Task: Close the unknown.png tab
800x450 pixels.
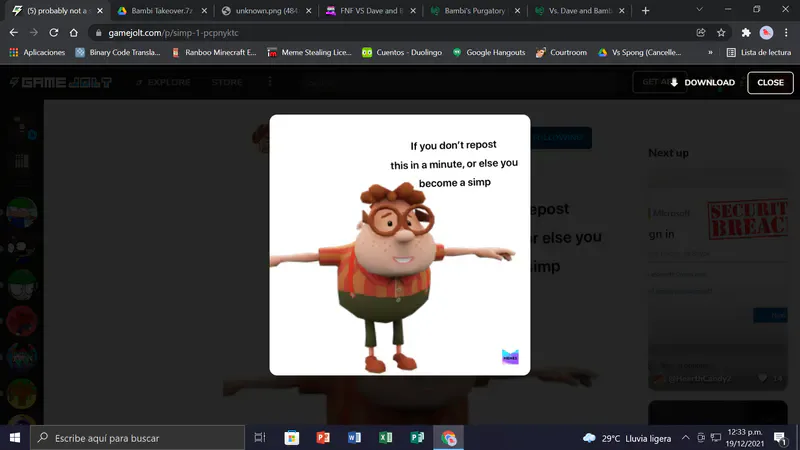Action: [309, 11]
